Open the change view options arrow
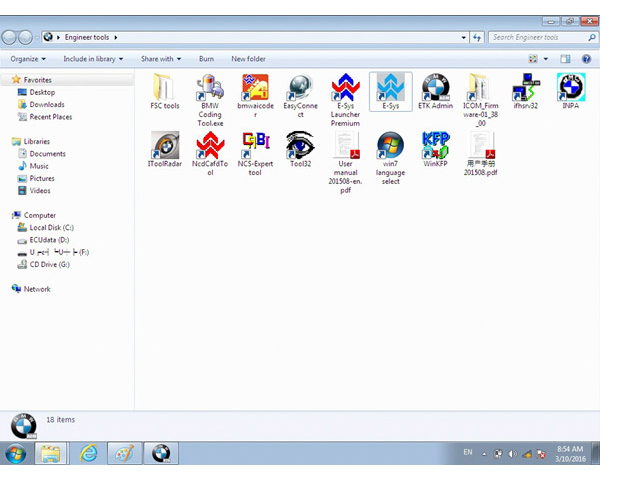 tap(546, 59)
